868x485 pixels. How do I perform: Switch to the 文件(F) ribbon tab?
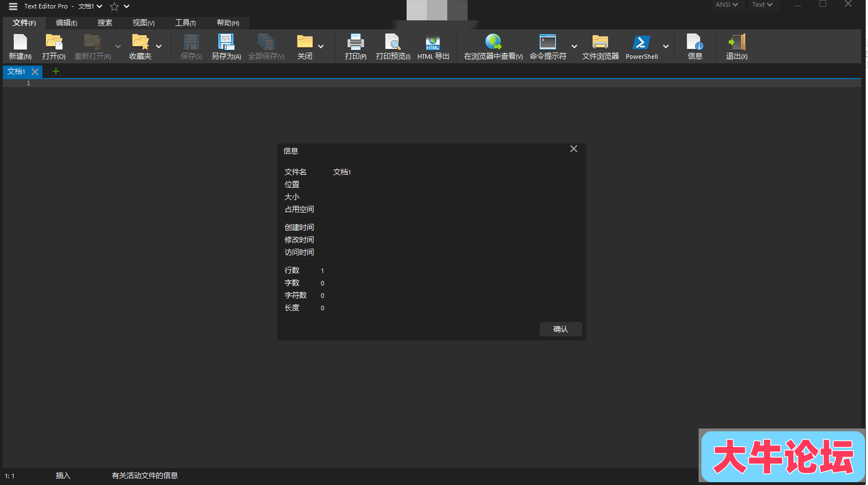point(24,23)
